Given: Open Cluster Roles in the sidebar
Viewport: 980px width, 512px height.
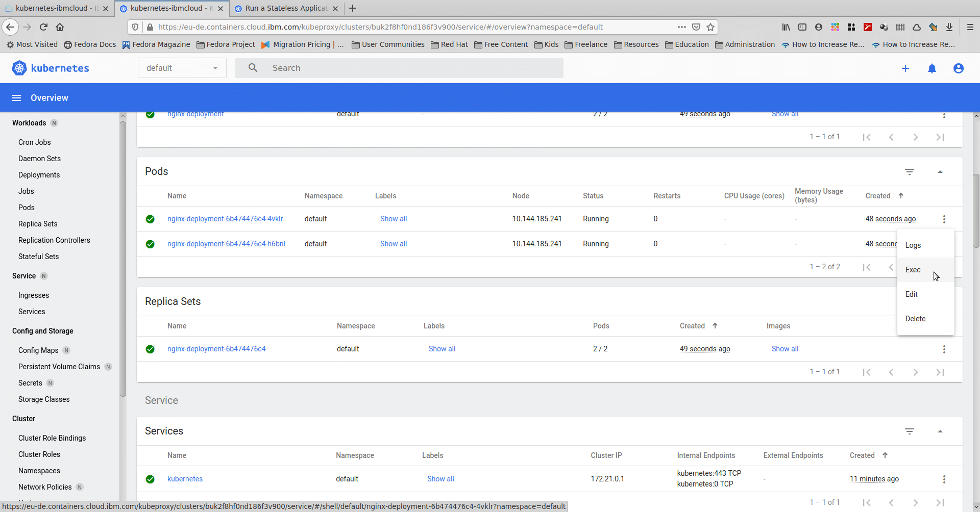Looking at the screenshot, I should pos(39,454).
